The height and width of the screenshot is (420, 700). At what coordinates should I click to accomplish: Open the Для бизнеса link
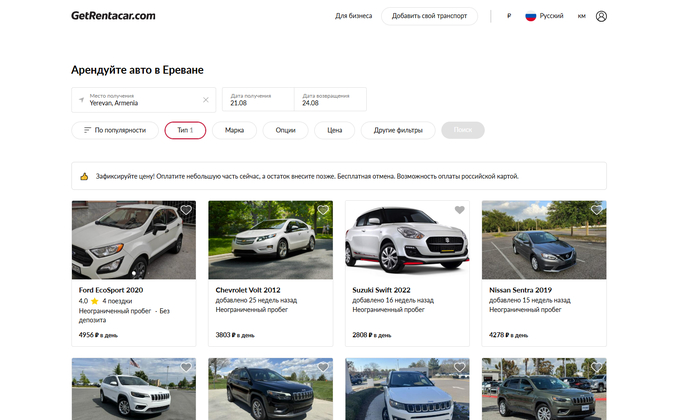coord(354,16)
